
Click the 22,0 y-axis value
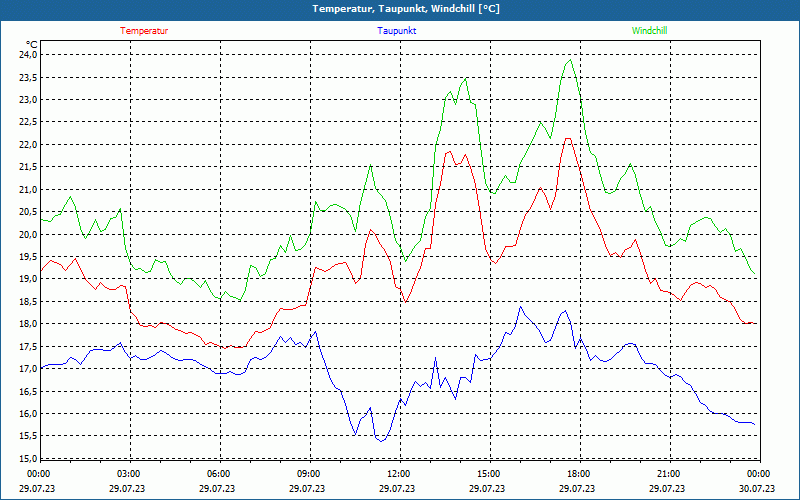(27, 145)
